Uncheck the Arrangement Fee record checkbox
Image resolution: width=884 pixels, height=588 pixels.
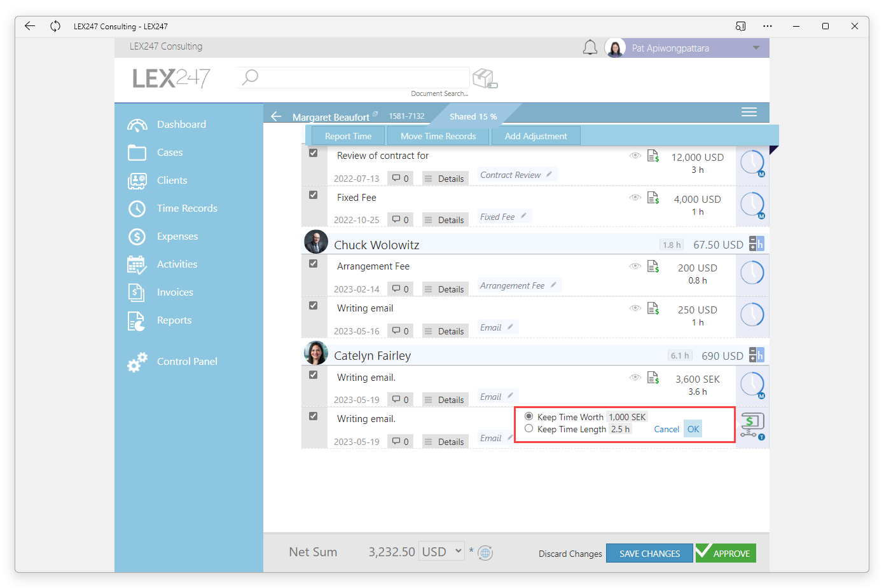[x=314, y=264]
